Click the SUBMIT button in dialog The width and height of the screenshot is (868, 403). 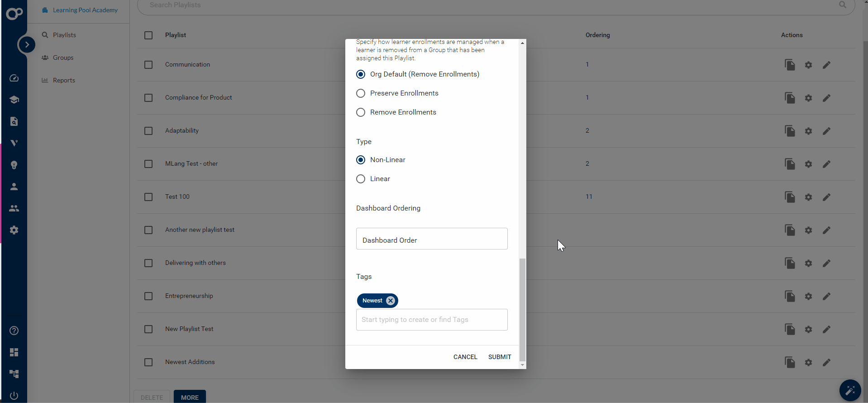(500, 357)
